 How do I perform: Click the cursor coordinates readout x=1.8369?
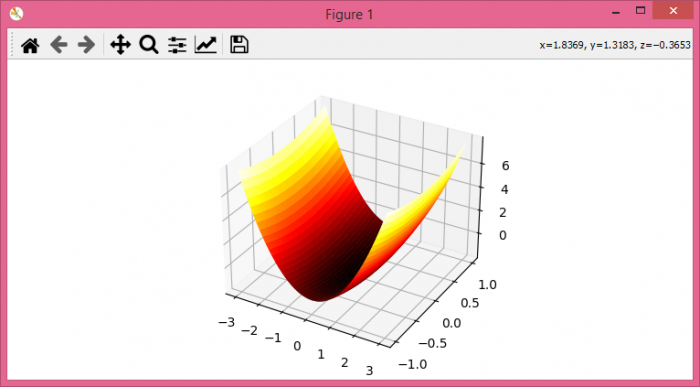pyautogui.click(x=615, y=45)
